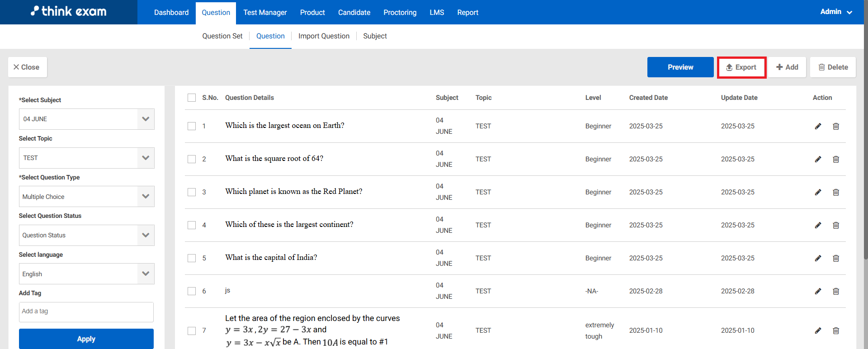This screenshot has width=868, height=349.
Task: Open the Select Subject dropdown showing 04 JUNE
Action: tap(86, 119)
